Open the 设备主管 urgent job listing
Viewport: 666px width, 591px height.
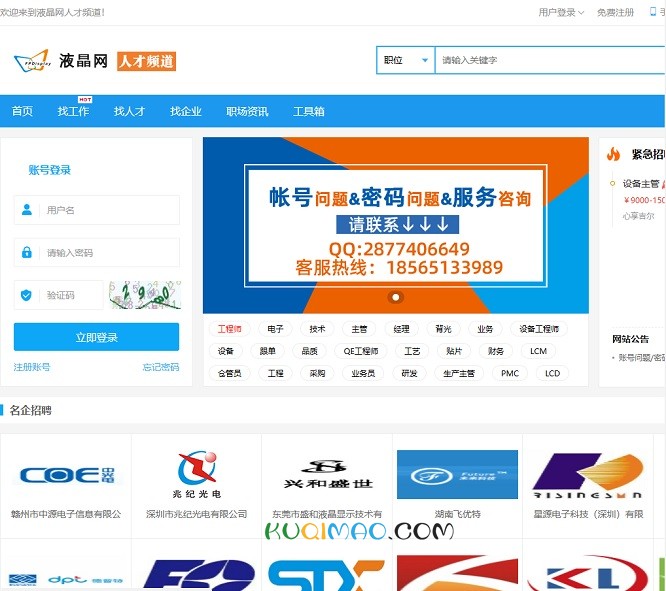[641, 184]
